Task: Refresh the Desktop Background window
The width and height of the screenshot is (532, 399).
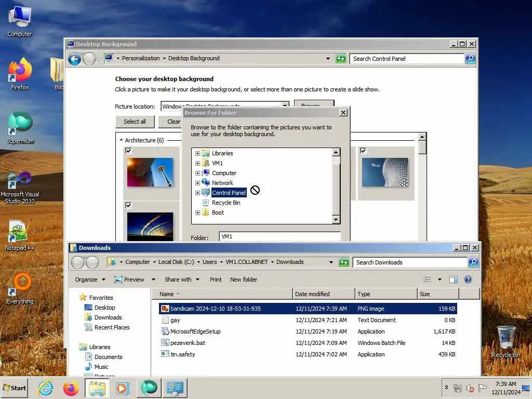Action: 341,59
